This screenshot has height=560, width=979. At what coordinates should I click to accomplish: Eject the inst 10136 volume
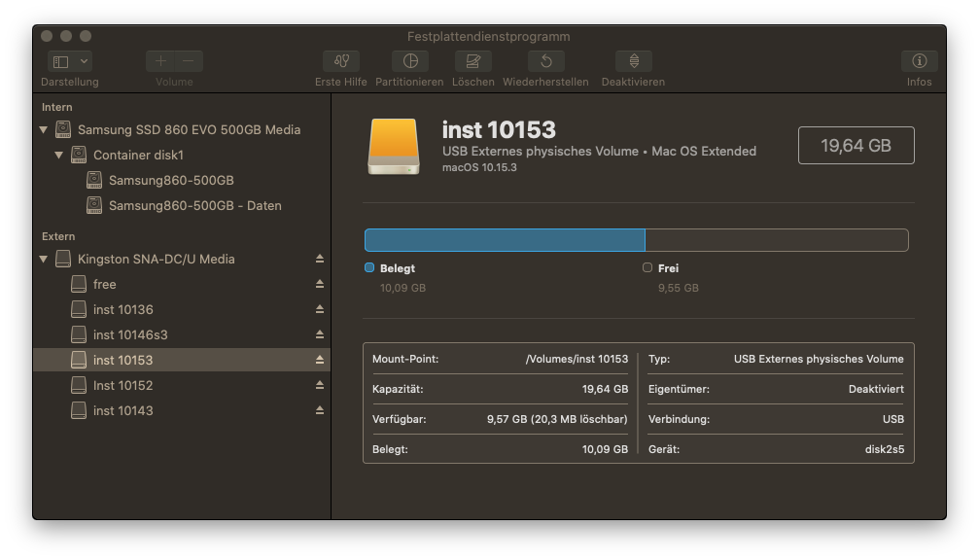[x=320, y=309]
